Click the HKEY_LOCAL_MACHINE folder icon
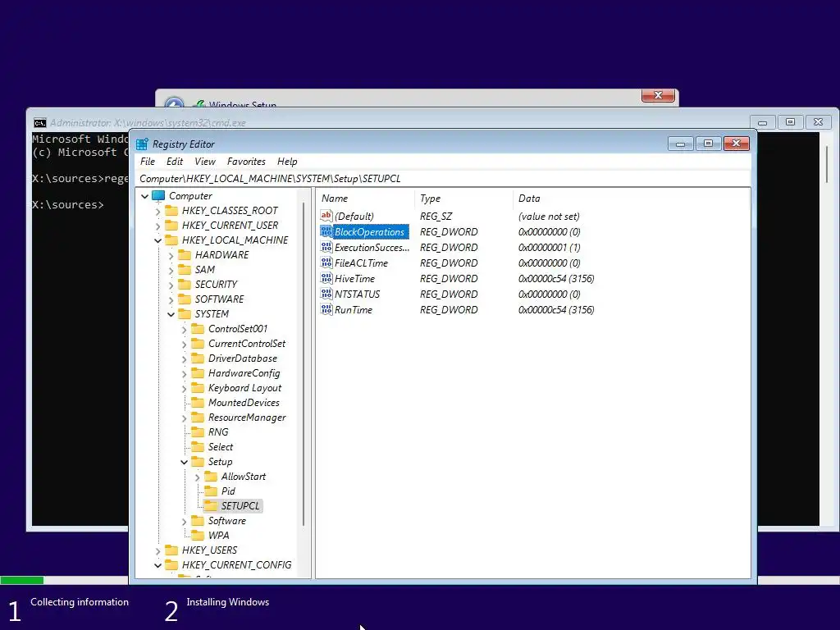The height and width of the screenshot is (630, 840). tap(171, 240)
